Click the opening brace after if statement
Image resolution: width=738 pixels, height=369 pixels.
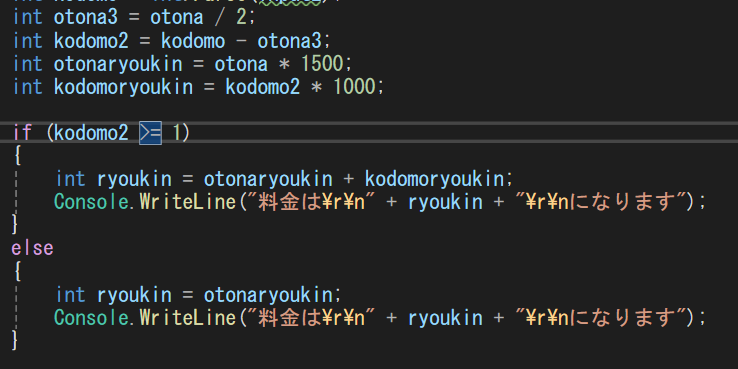click(x=17, y=156)
